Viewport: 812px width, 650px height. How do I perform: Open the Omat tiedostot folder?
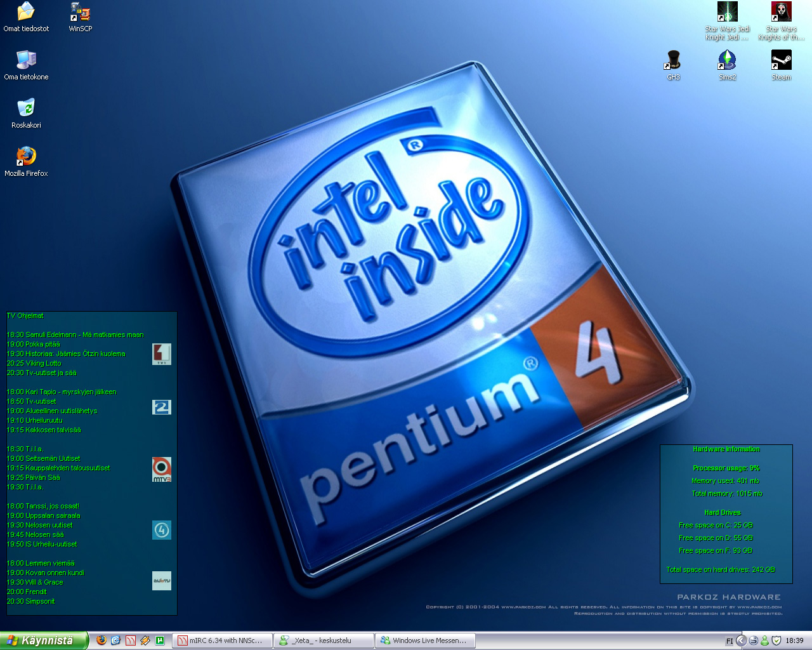(x=26, y=12)
